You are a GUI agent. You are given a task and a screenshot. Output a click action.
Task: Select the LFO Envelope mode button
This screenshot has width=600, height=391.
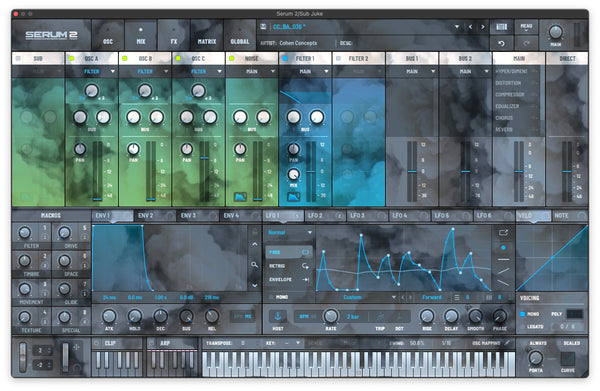pyautogui.click(x=289, y=279)
